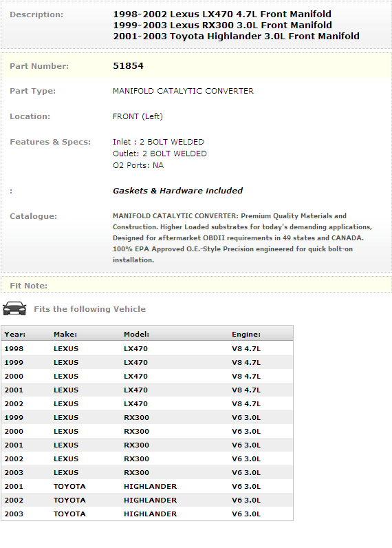Viewport: 392px width, 548px height.
Task: Select the 1999 LEXUS RX300 row
Action: (147, 417)
